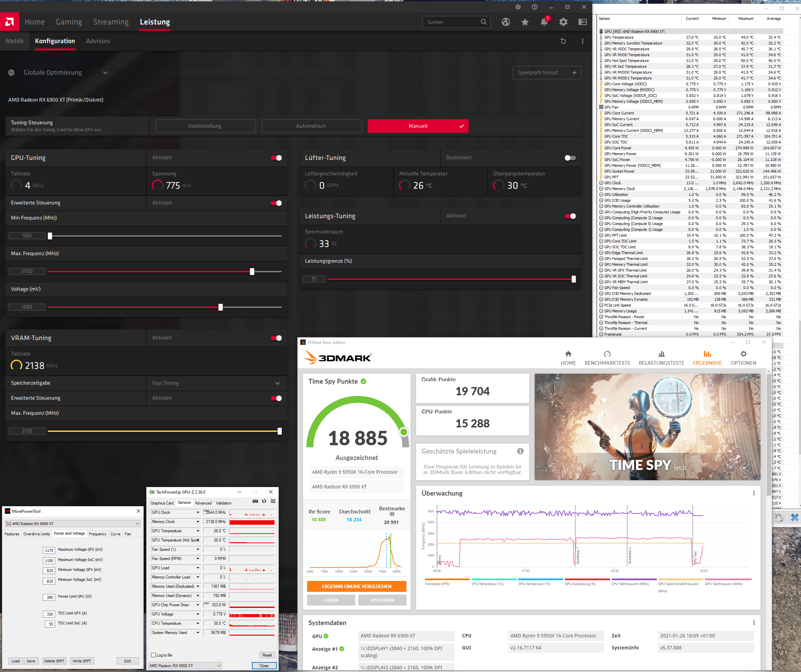
Task: Click Delete SPPT in MorePowerTool
Action: tap(54, 661)
